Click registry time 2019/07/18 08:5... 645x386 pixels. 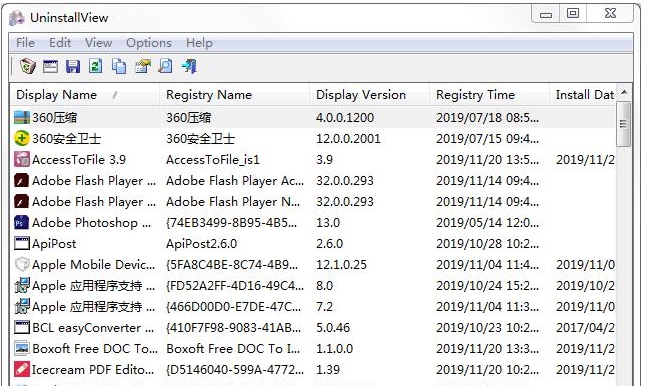487,118
